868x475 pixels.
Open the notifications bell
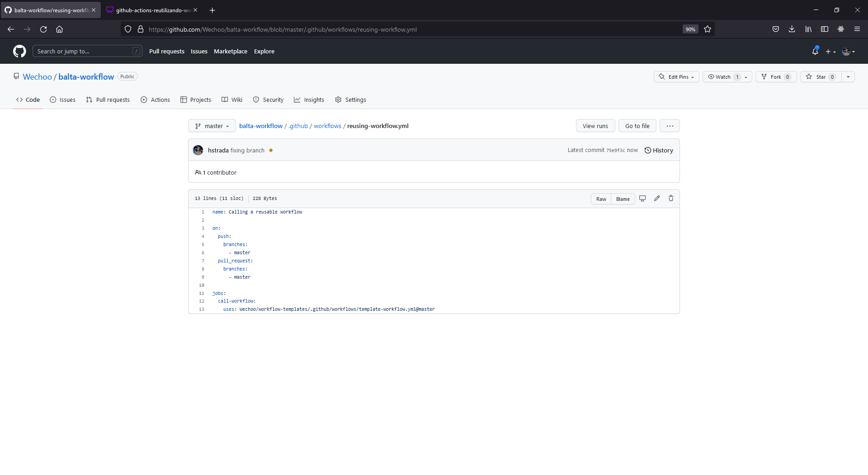point(815,51)
